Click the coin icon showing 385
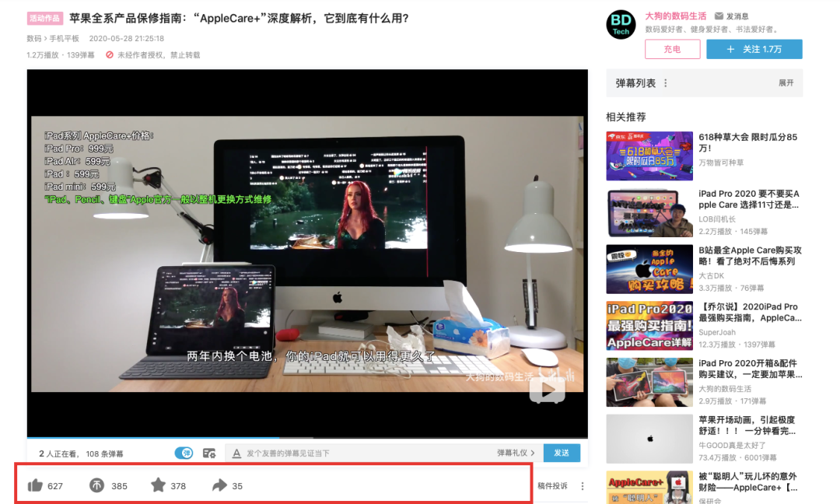 pyautogui.click(x=96, y=485)
